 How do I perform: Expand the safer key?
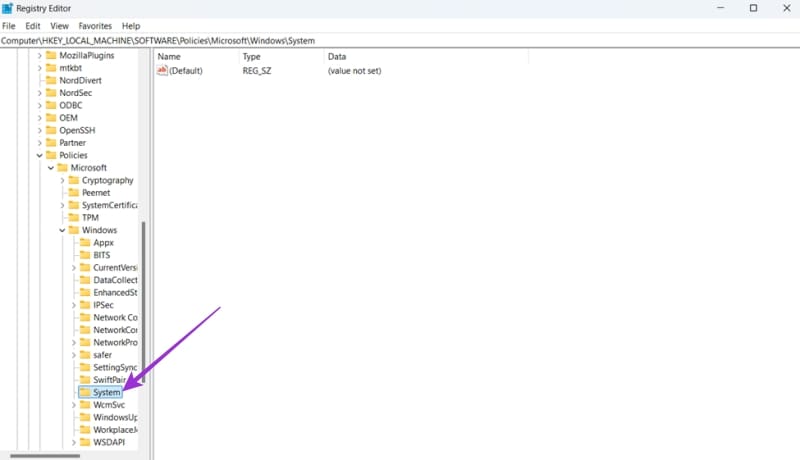[73, 355]
